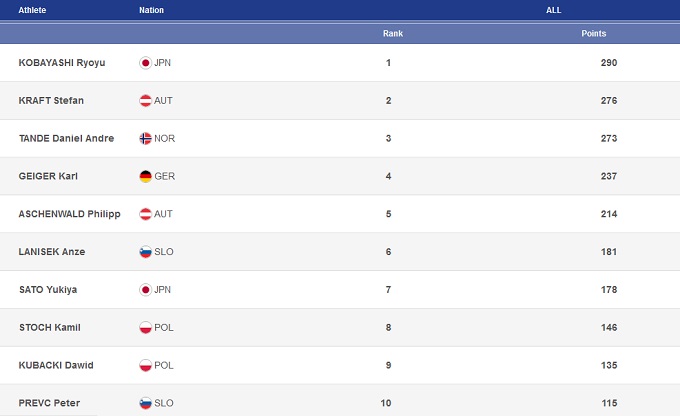Open STOCH Kamil athlete entry
The image size is (680, 416).
(x=50, y=328)
